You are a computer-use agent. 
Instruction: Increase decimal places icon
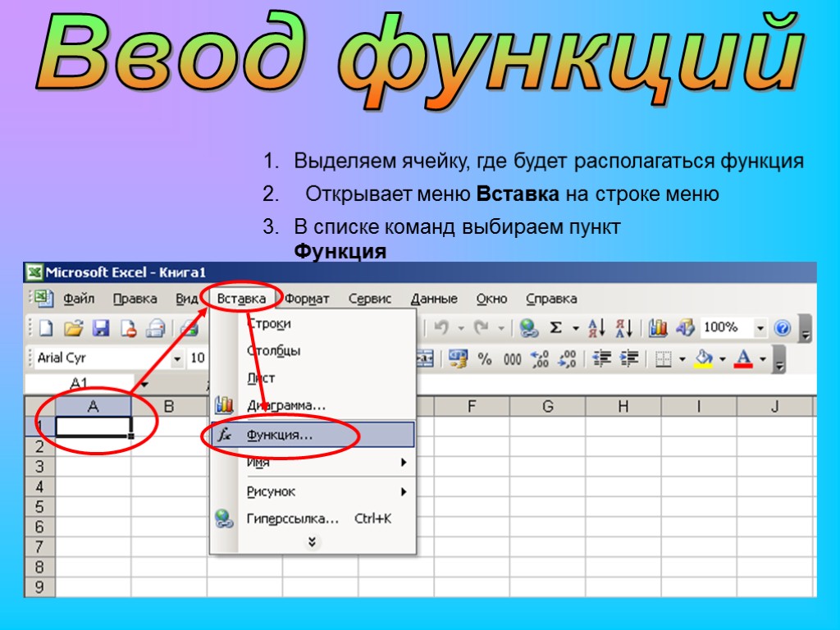[540, 358]
